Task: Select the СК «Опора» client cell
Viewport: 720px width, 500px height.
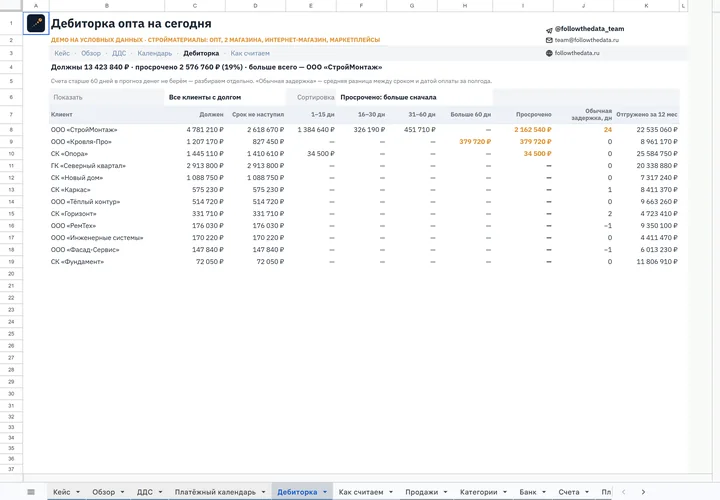Action: 107,154
